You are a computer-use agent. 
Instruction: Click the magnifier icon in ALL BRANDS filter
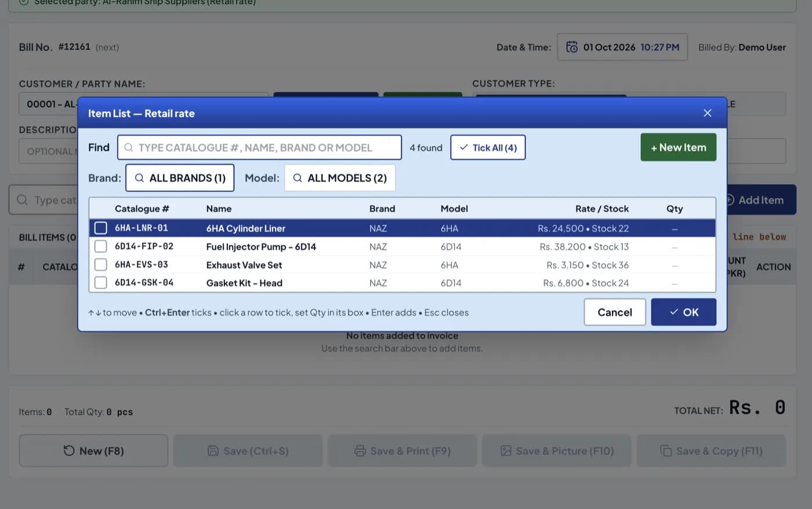[x=139, y=178]
